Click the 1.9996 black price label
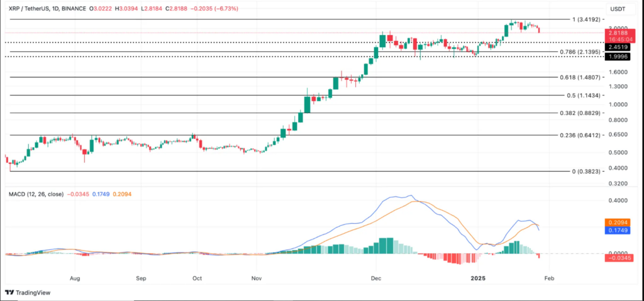Image resolution: width=644 pixels, height=301 pixels. tap(619, 57)
